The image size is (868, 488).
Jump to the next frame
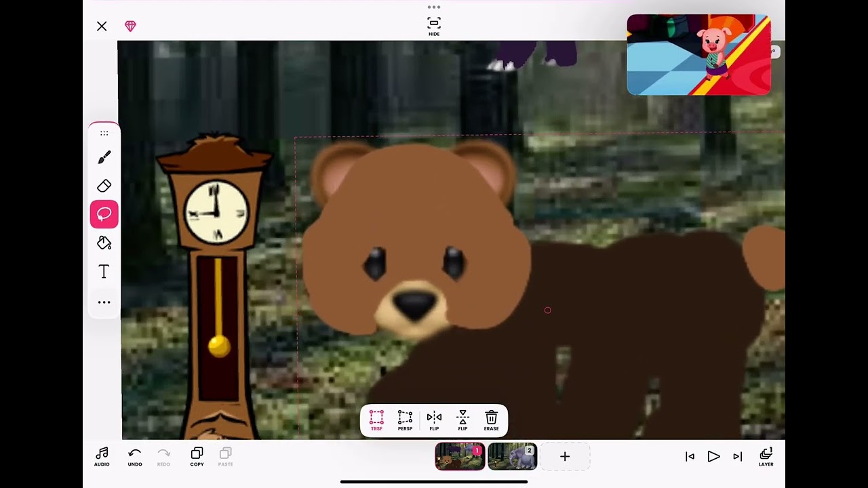tap(738, 457)
